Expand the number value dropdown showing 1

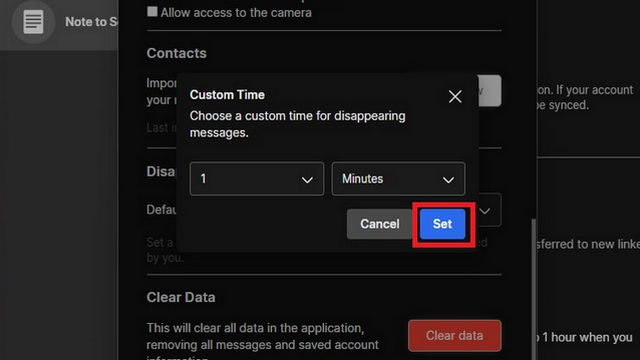click(257, 179)
